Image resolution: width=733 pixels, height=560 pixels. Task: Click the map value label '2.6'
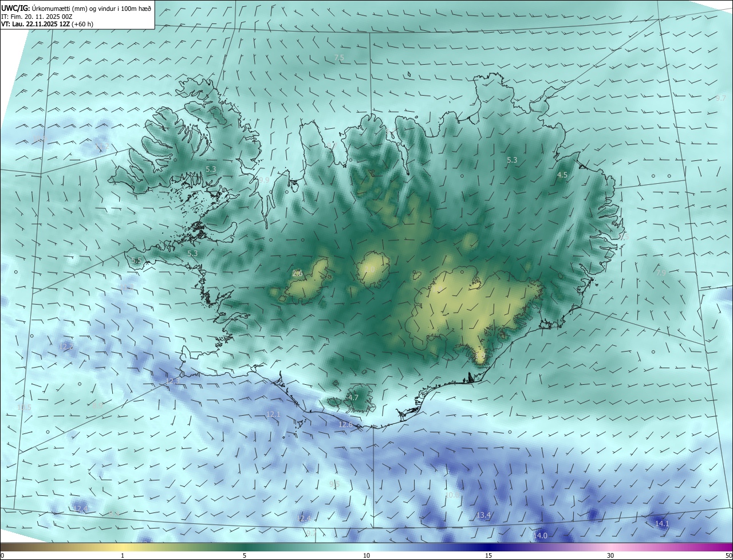click(297, 273)
